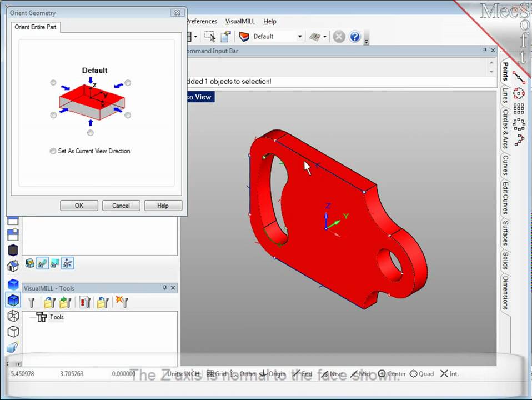Switch to Solids tab

[x=505, y=261]
